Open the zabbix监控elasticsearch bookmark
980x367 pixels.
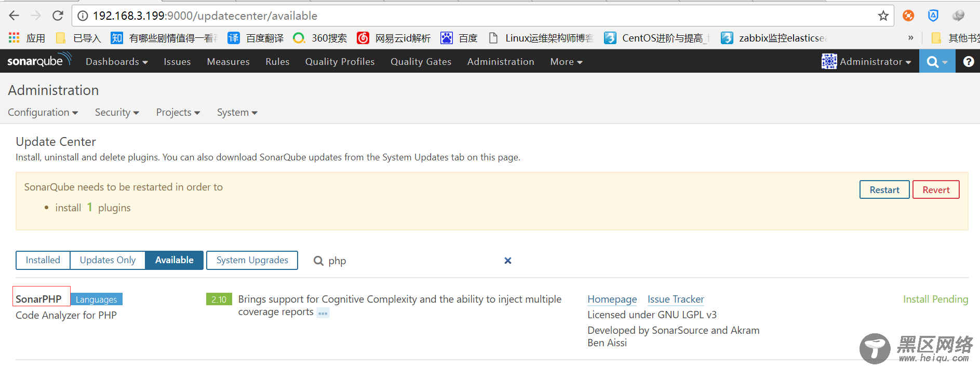tap(774, 38)
